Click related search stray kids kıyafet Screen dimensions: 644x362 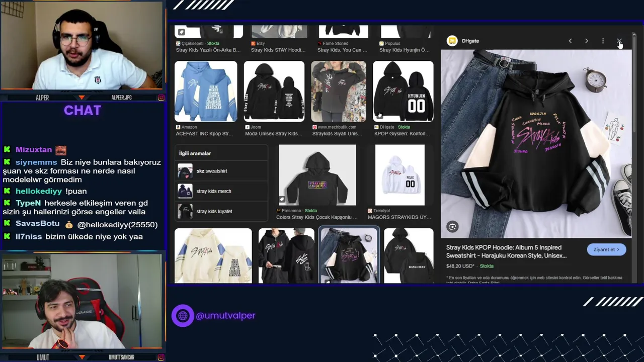221,211
